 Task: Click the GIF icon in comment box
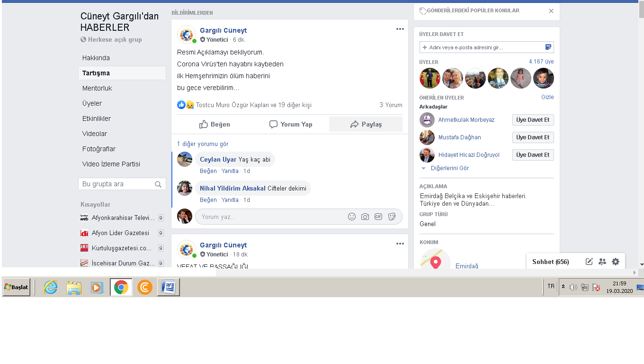[378, 217]
